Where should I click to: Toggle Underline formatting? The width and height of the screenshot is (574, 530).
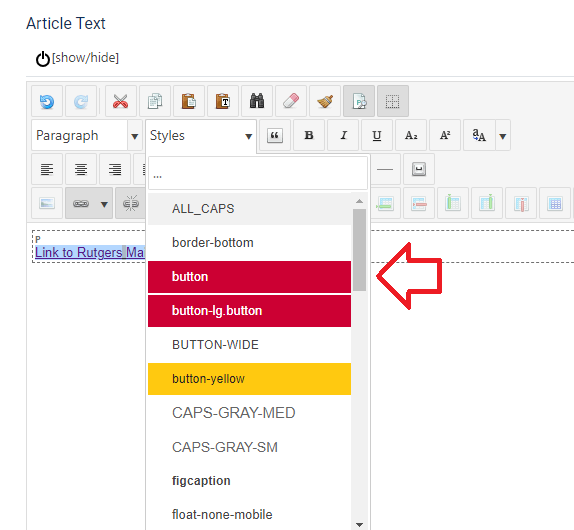click(377, 135)
